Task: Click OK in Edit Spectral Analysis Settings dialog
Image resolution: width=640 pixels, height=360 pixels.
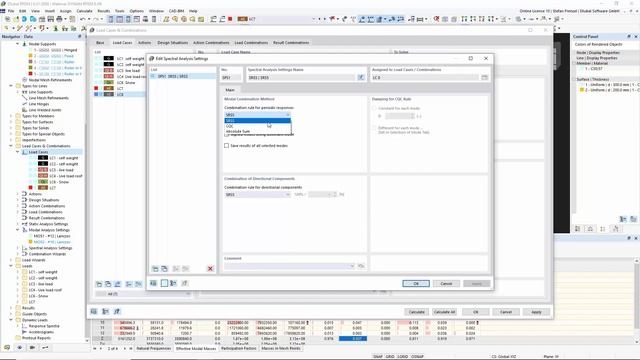Action: [x=416, y=284]
